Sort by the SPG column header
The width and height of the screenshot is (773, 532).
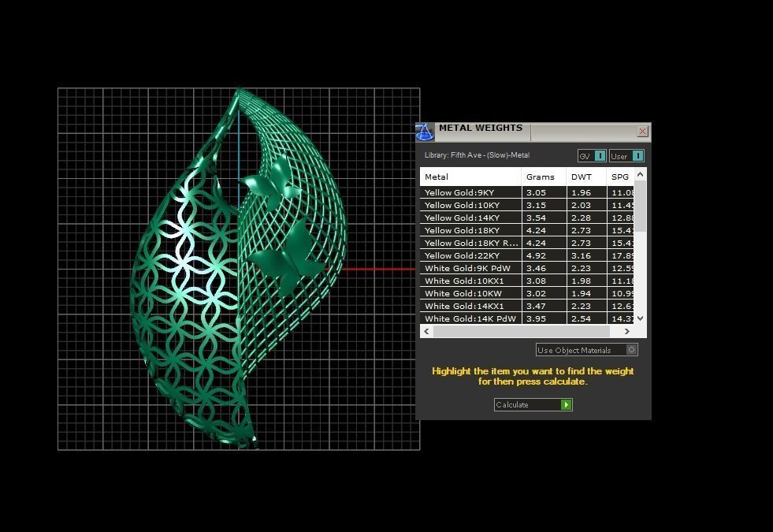click(620, 177)
